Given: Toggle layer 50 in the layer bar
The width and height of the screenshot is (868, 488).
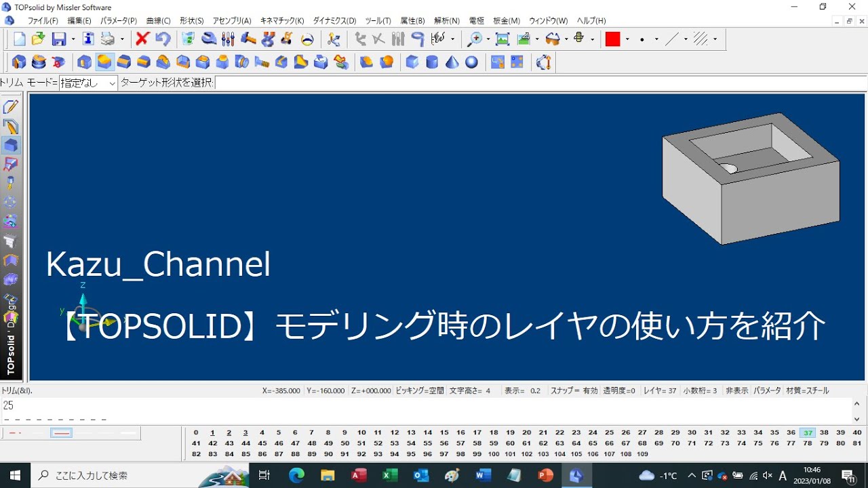Looking at the screenshot, I should (345, 443).
